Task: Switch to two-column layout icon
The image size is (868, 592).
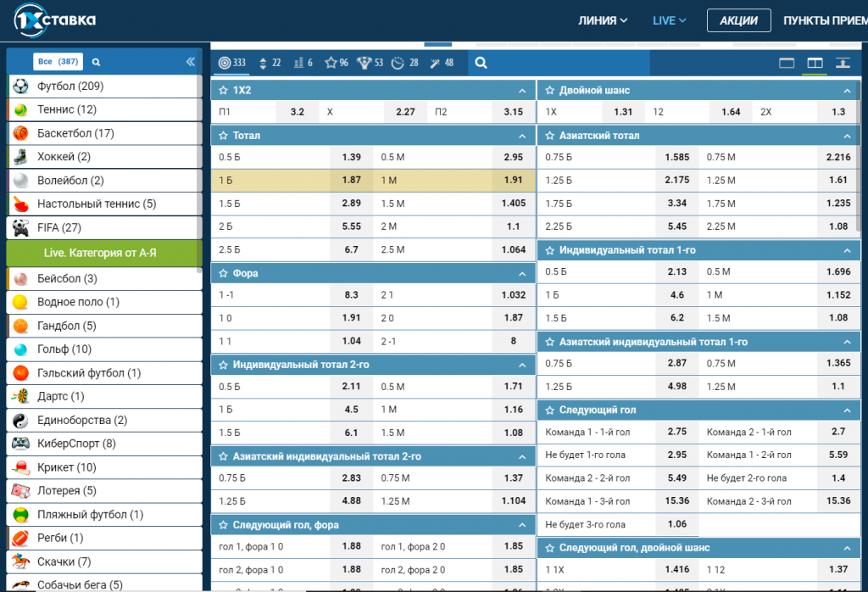Action: [x=815, y=63]
